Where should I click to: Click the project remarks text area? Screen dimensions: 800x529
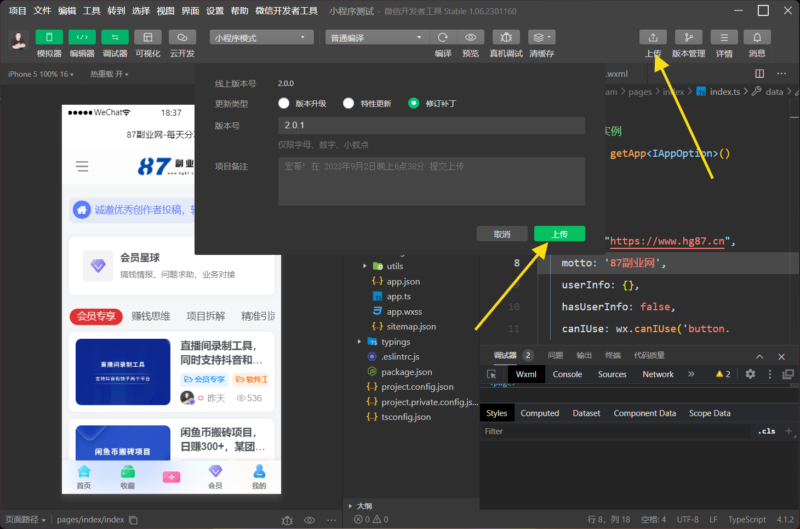(432, 182)
